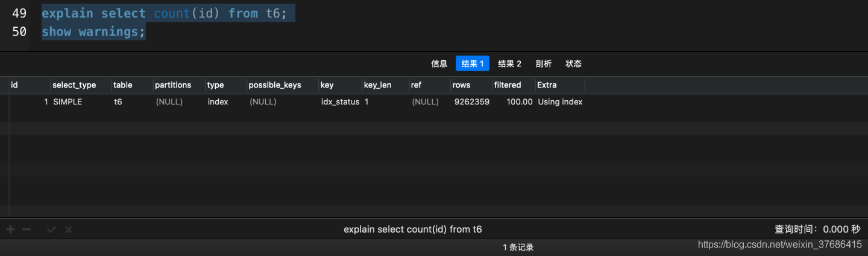Click the delete record minus icon
This screenshot has height=256, width=868.
coord(26,229)
